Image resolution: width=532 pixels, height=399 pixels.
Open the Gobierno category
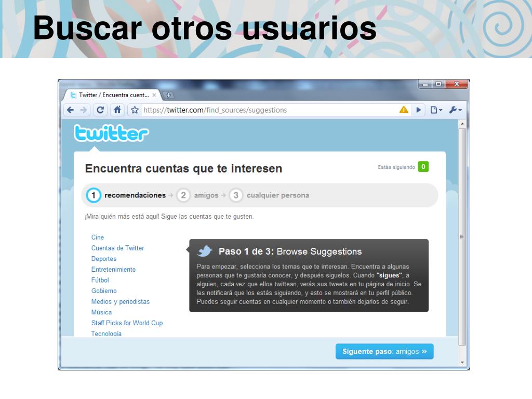104,291
